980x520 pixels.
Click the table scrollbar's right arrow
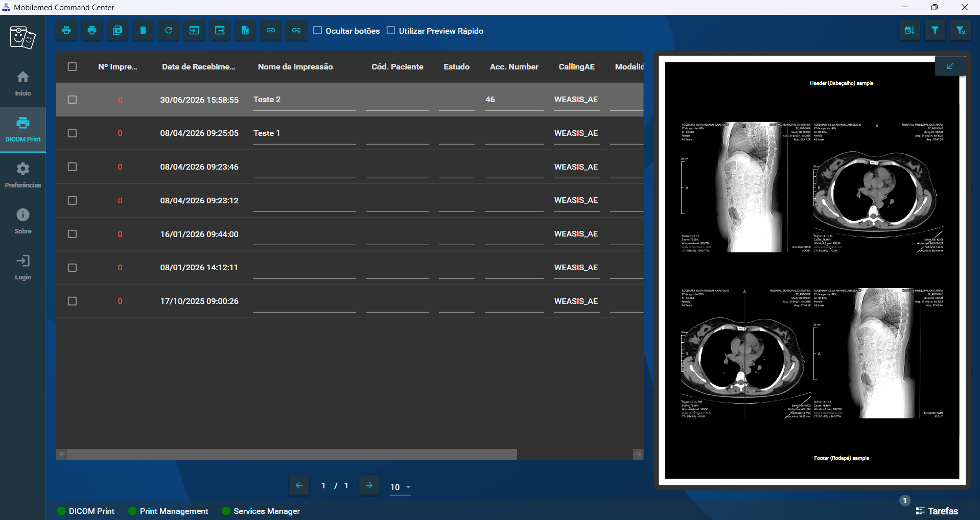click(x=638, y=454)
